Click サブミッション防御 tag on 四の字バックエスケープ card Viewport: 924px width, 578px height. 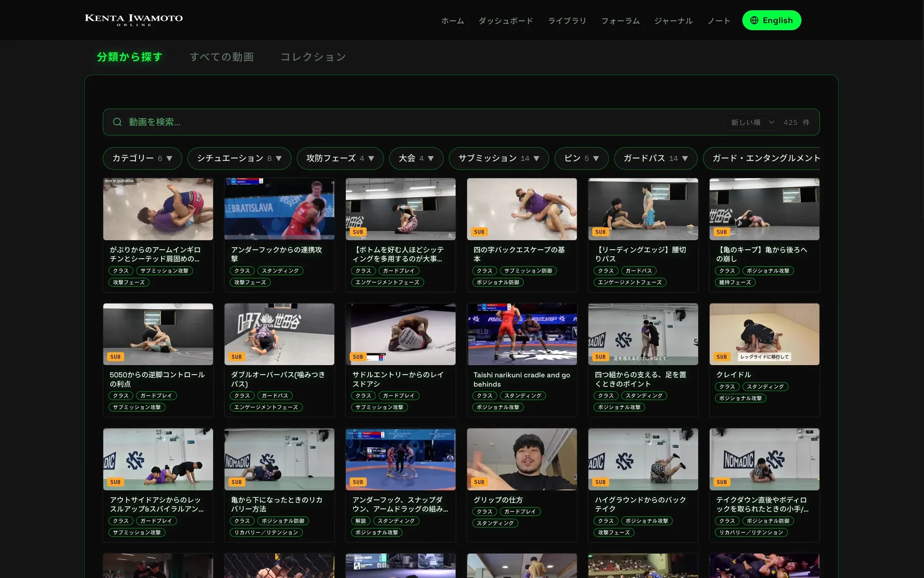coord(528,271)
